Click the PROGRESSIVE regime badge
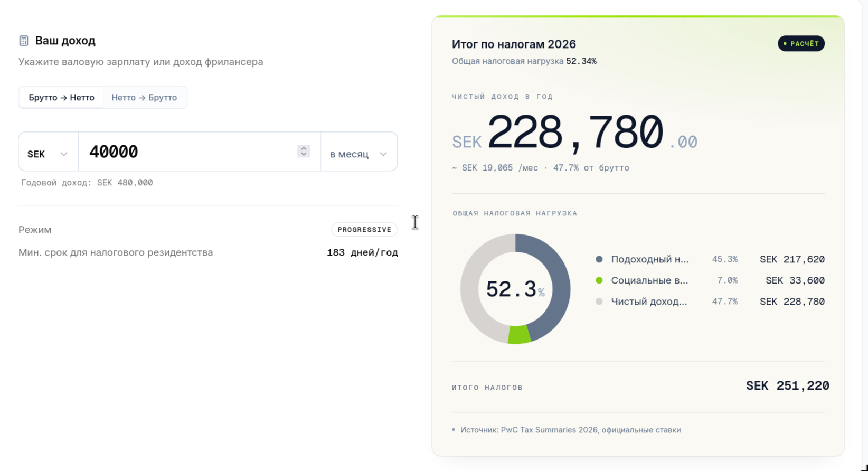Screen dimensions: 868x471 point(364,230)
